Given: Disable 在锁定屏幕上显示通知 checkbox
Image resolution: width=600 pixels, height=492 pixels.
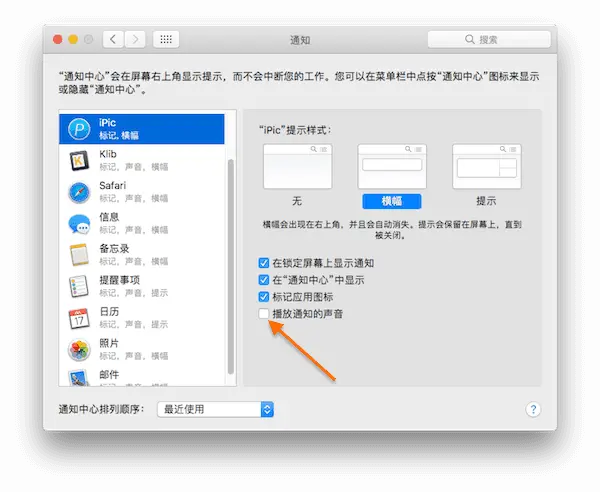Looking at the screenshot, I should (264, 263).
